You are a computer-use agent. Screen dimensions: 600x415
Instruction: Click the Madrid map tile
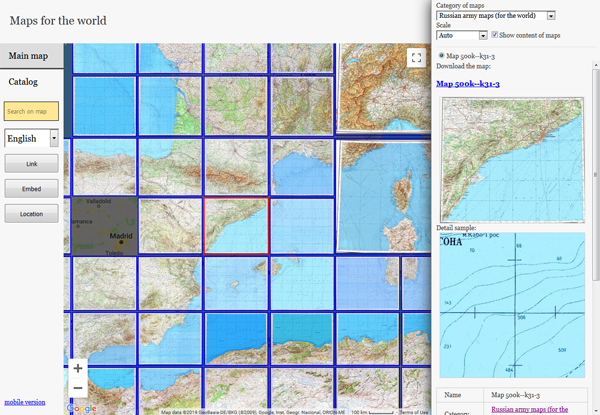(102, 225)
